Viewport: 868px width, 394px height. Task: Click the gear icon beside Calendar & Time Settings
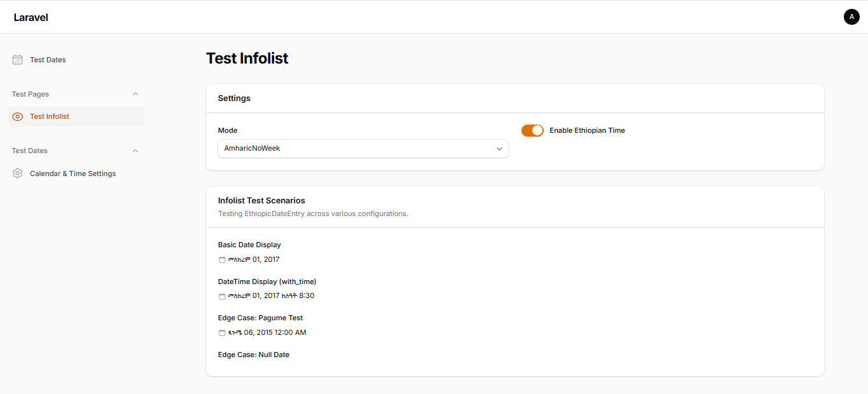(17, 173)
